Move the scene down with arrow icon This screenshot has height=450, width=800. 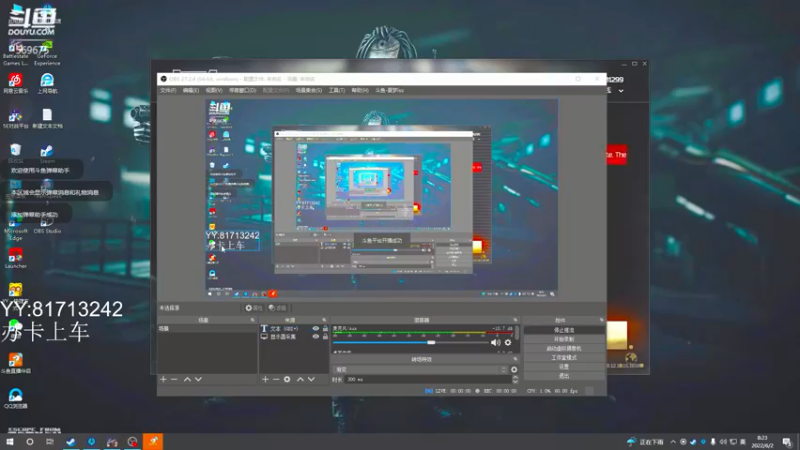tap(198, 379)
